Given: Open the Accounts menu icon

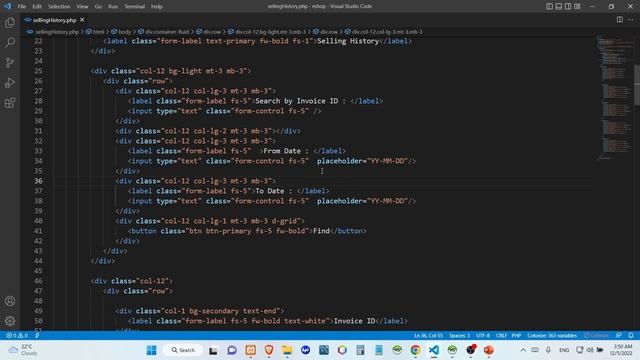Looking at the screenshot, I should pos(10,301).
